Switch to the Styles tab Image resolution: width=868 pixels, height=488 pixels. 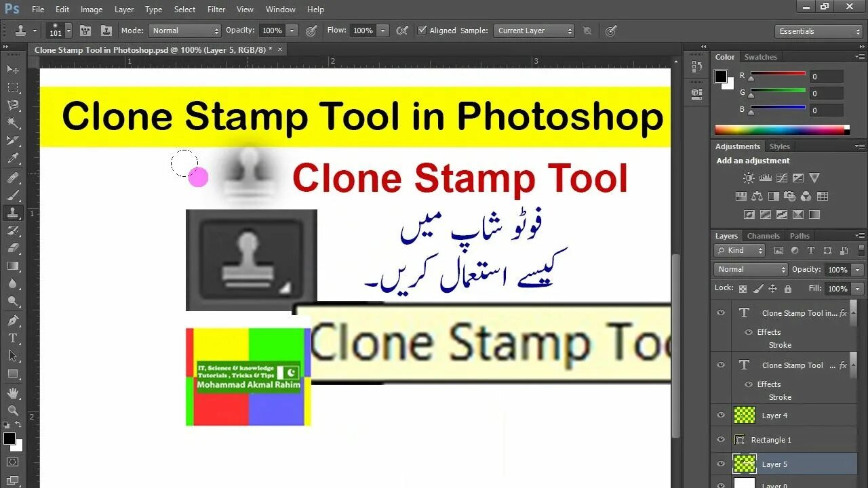tap(779, 146)
